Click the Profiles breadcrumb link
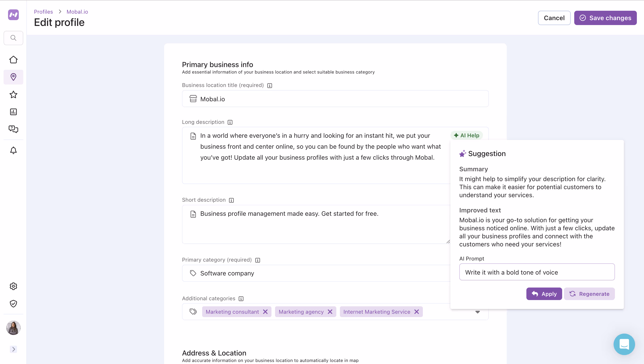This screenshot has width=644, height=364. point(44,12)
